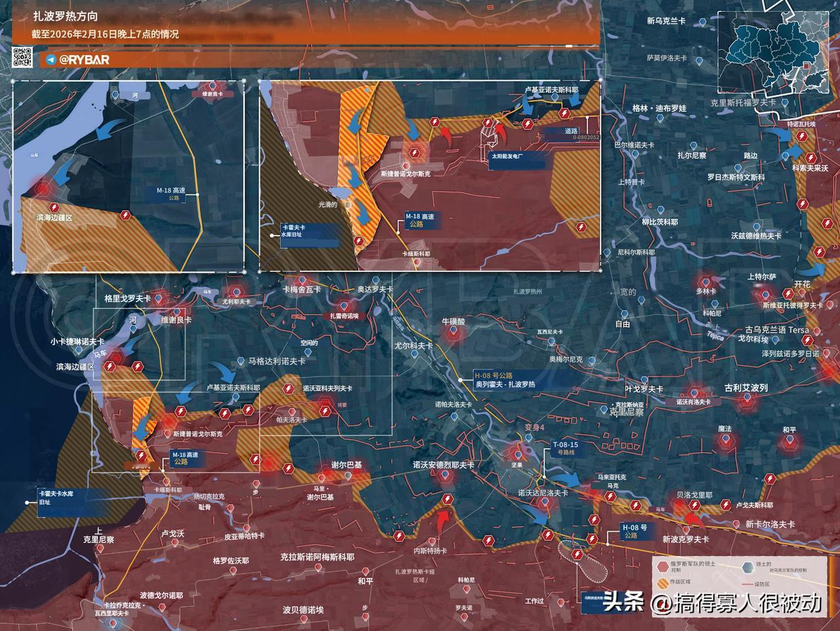Viewport: 840px width, 631px height.
Task: Select the lightning icon left of 诺沃亚科夫列夫卡
Action: click(287, 389)
